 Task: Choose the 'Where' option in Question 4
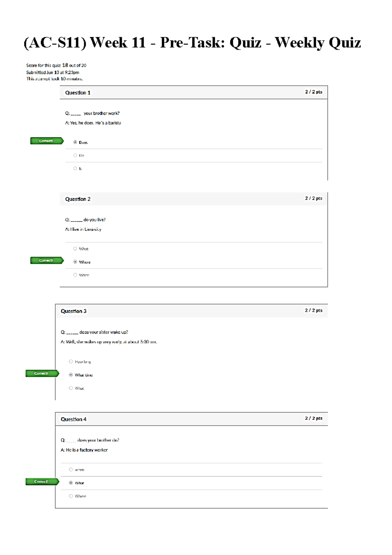coord(71,496)
